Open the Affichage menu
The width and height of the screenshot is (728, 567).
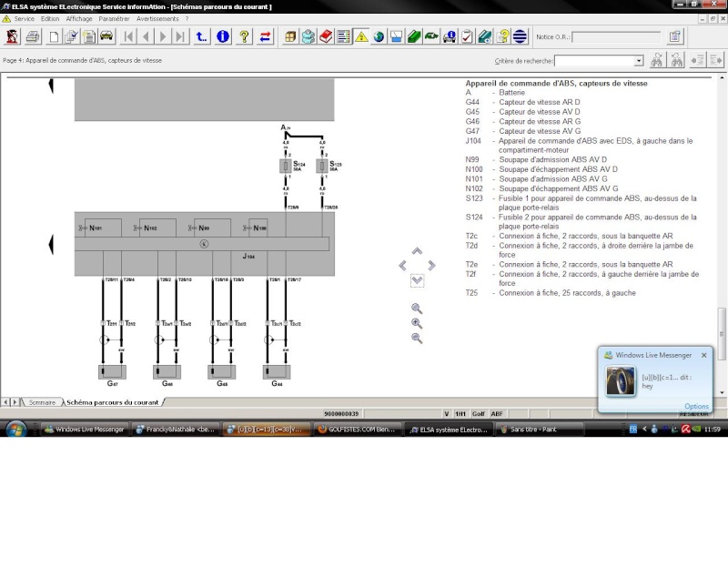click(79, 19)
